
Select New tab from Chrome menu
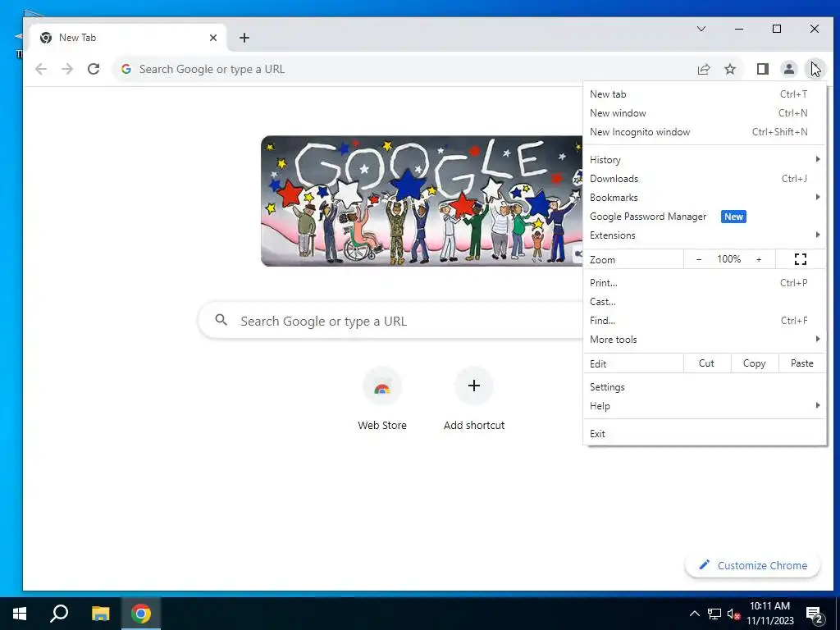point(705,94)
